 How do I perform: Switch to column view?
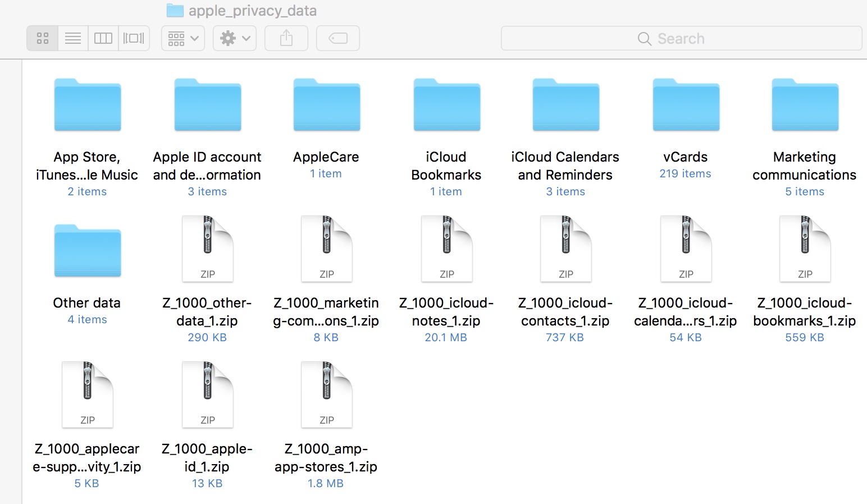(103, 38)
